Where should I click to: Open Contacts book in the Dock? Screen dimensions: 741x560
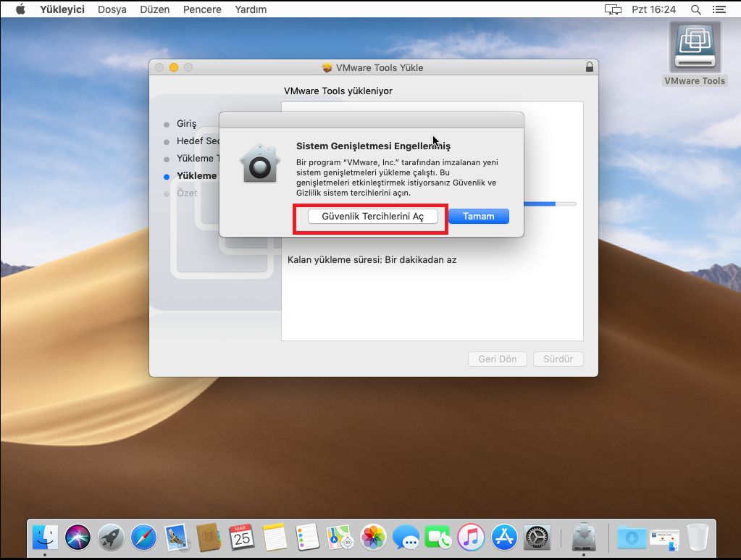209,538
